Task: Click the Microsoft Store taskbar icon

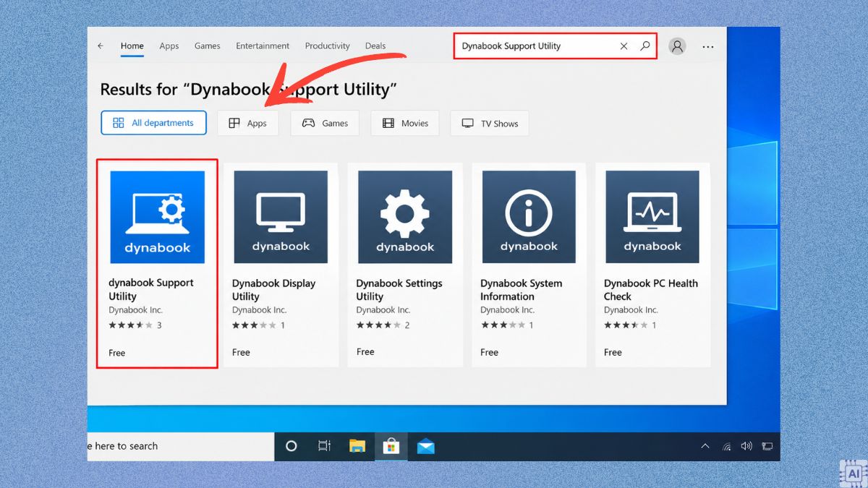Action: click(391, 446)
